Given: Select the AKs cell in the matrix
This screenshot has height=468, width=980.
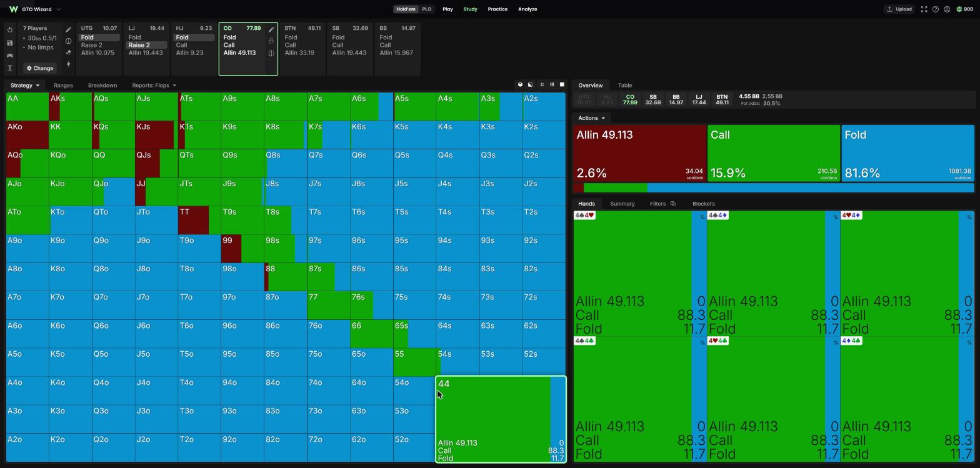Looking at the screenshot, I should point(71,106).
